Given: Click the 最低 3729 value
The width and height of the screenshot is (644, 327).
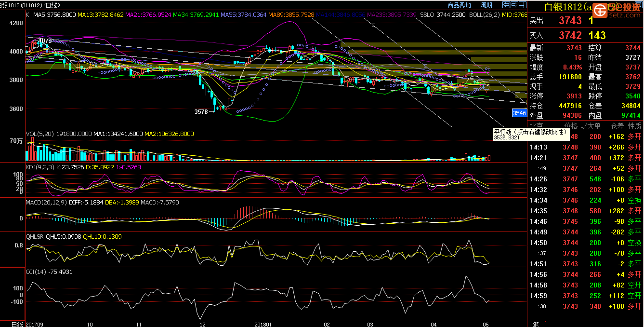Looking at the screenshot, I should 633,86.
